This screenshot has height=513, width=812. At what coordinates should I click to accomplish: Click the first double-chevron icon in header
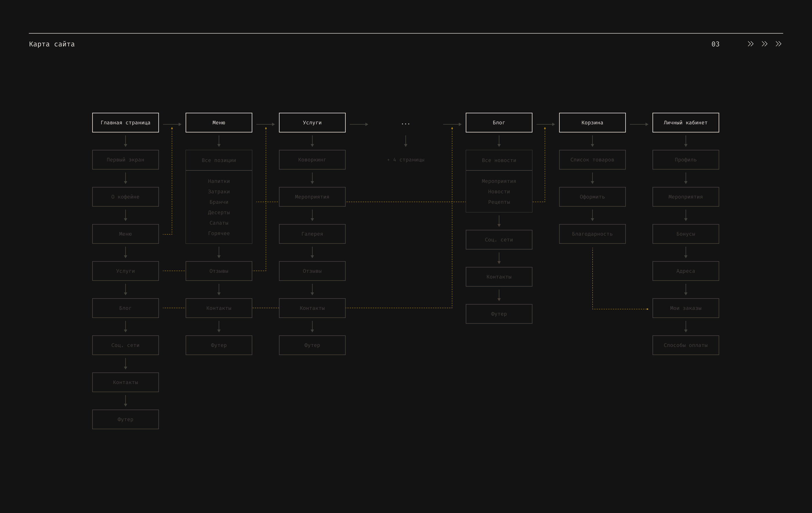[x=750, y=44]
